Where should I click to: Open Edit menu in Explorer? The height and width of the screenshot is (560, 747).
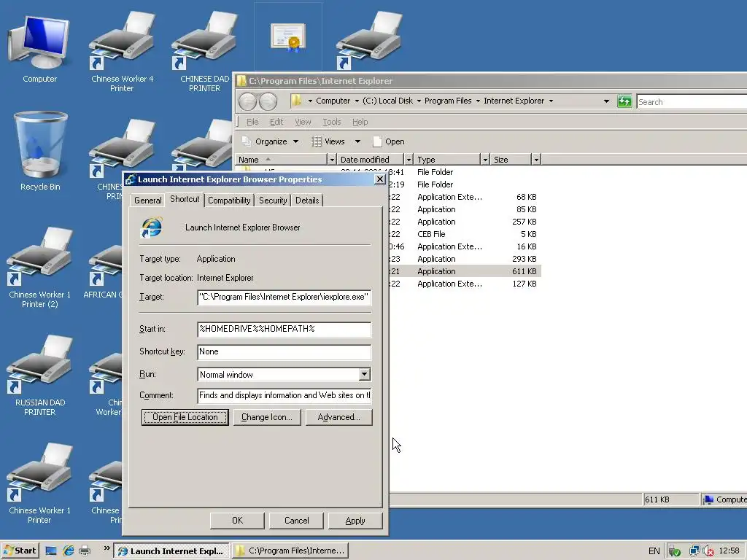(x=276, y=122)
